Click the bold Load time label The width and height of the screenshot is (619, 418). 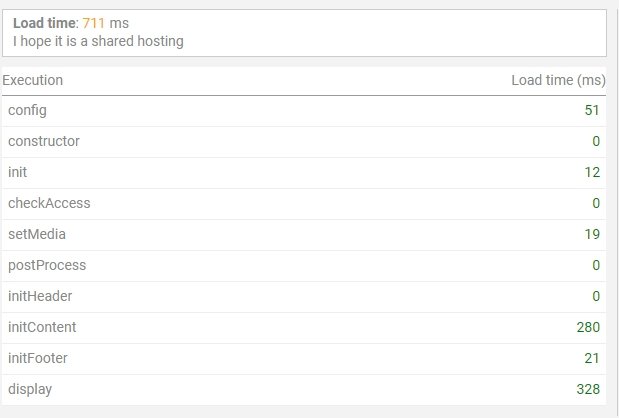[x=44, y=23]
